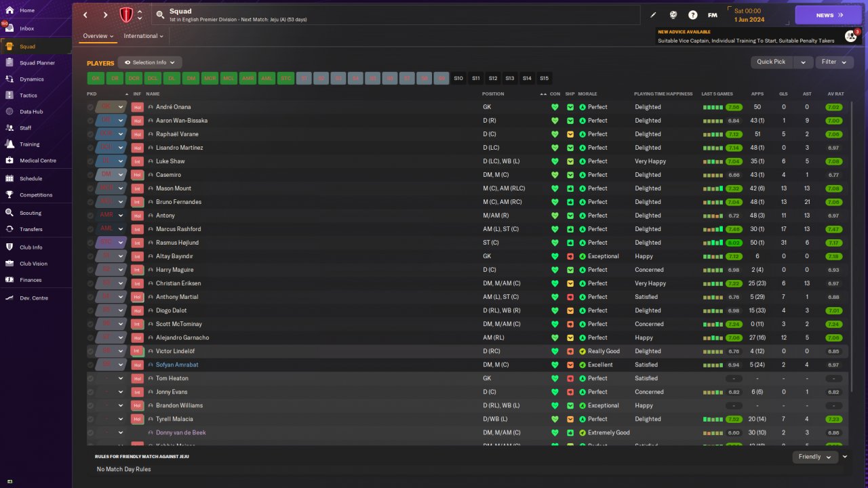Open the arrow dropdown beside Quick Pick
The height and width of the screenshot is (488, 868).
pyautogui.click(x=803, y=62)
